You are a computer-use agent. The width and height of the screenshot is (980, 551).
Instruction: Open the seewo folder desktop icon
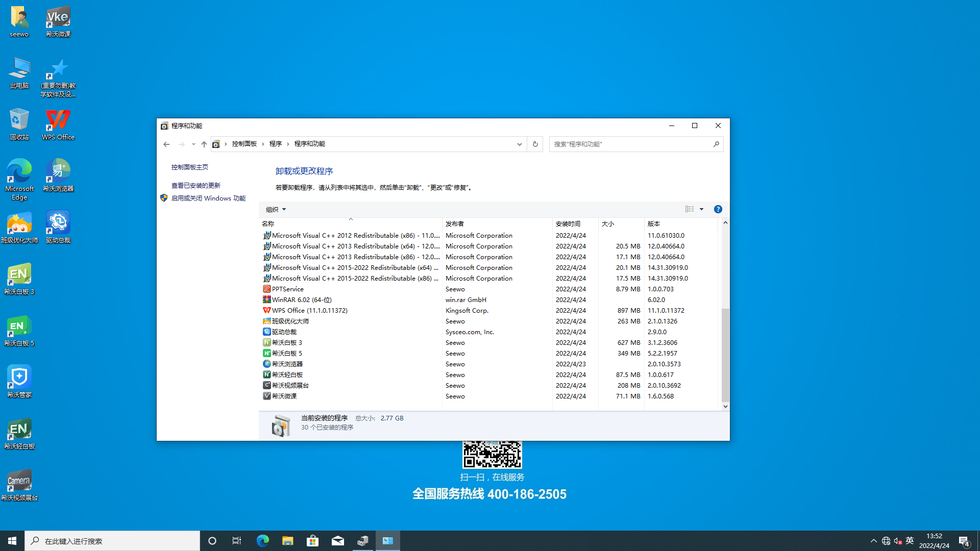(x=19, y=22)
